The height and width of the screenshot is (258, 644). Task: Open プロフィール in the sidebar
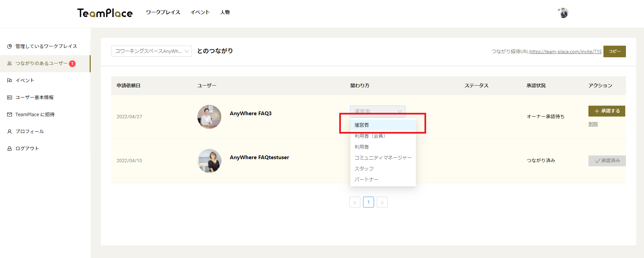click(x=29, y=132)
